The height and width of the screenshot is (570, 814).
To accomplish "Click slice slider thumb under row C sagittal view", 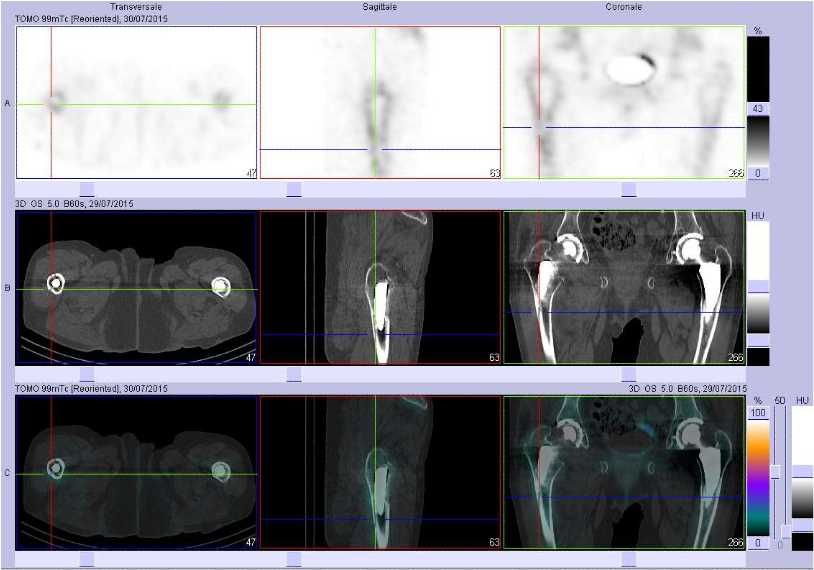I will [294, 560].
